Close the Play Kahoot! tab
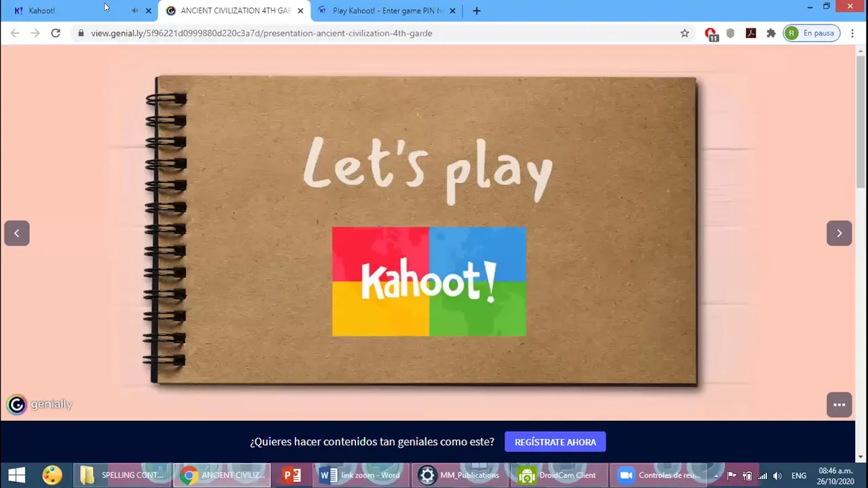 tap(452, 11)
